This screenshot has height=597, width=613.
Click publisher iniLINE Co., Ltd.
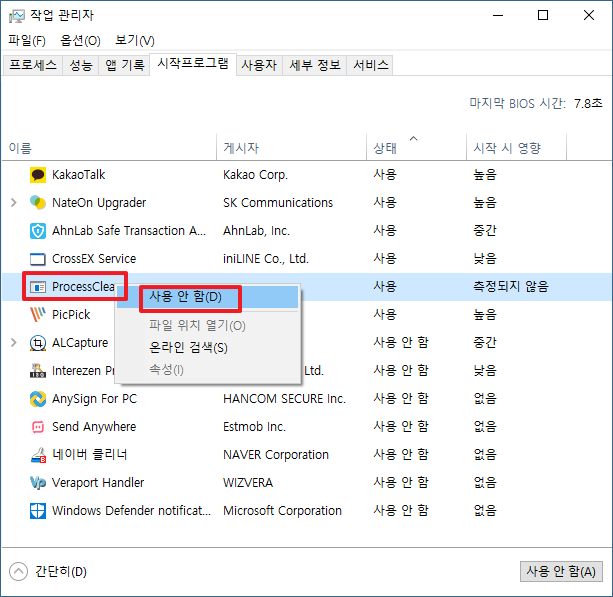coord(266,259)
